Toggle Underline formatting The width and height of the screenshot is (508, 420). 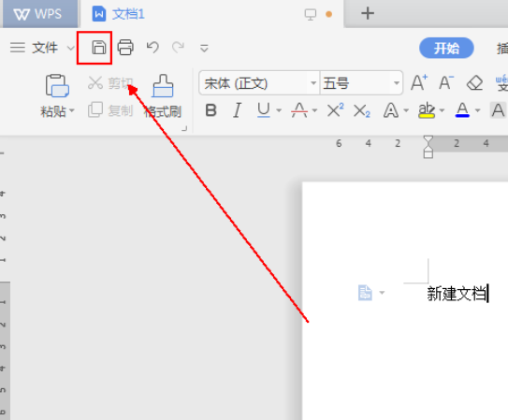click(264, 110)
